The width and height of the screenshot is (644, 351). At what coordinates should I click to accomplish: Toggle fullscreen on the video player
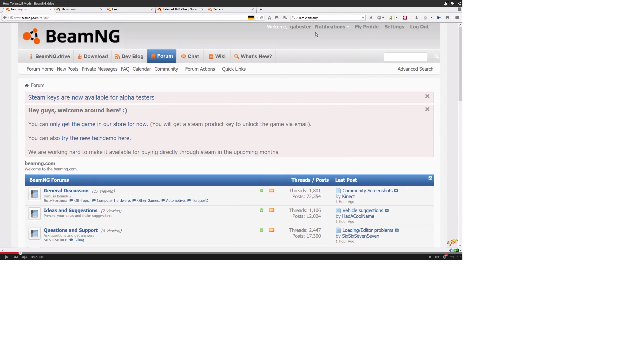pyautogui.click(x=459, y=257)
